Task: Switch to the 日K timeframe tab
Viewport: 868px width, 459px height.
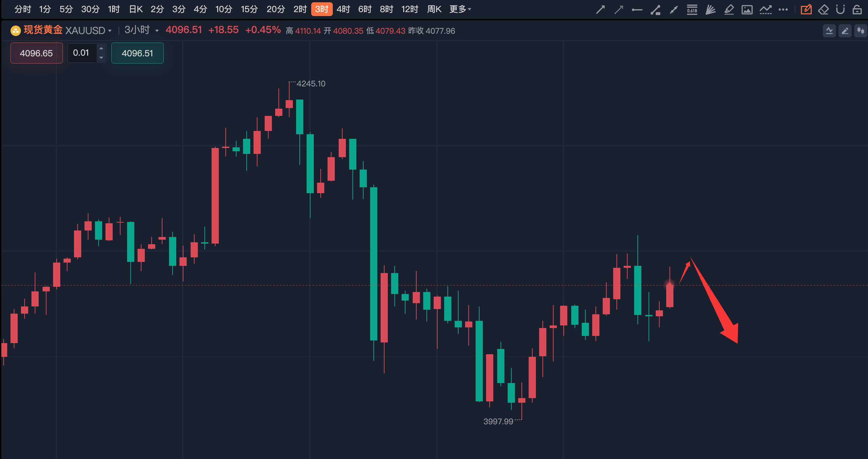Action: click(x=136, y=9)
